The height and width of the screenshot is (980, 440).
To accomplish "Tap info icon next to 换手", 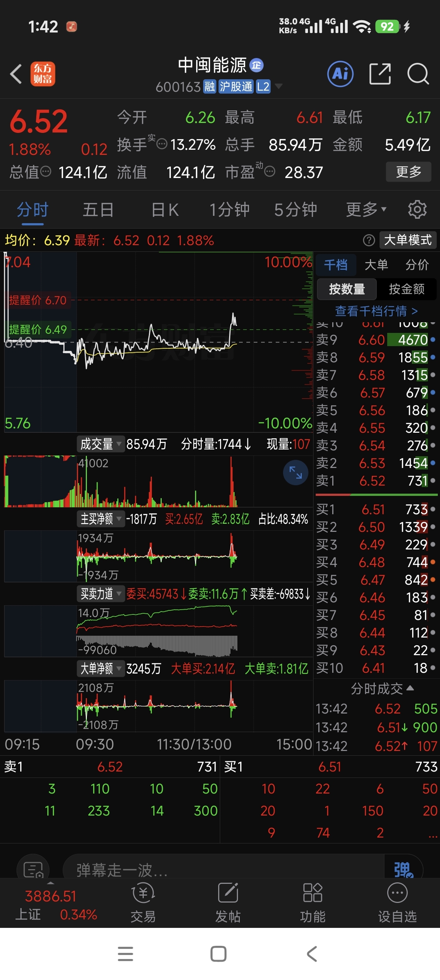I will click(x=162, y=144).
